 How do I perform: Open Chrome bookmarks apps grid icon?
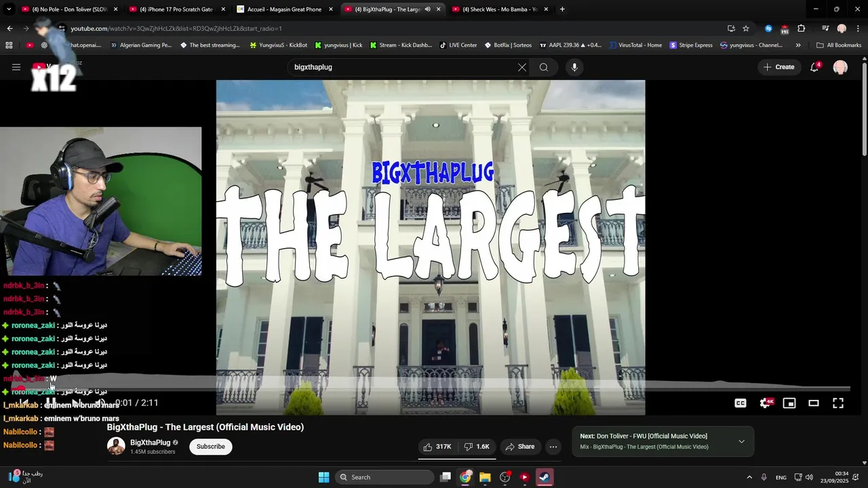pos(9,45)
